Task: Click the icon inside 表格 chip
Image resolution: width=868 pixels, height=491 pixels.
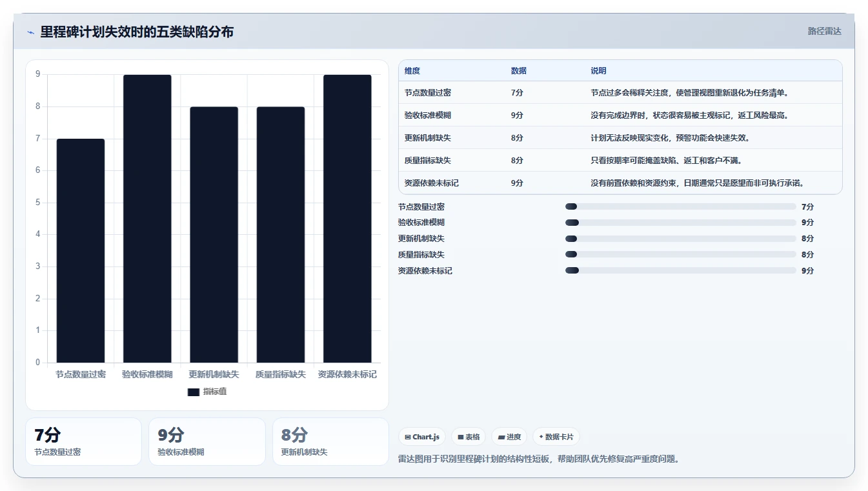Action: tap(461, 437)
